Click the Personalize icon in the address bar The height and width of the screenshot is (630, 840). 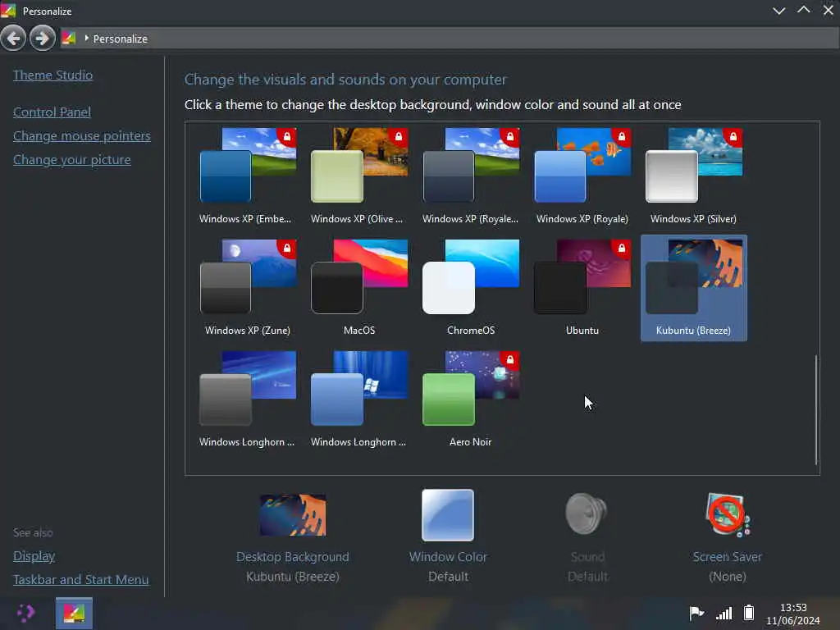[x=69, y=38]
